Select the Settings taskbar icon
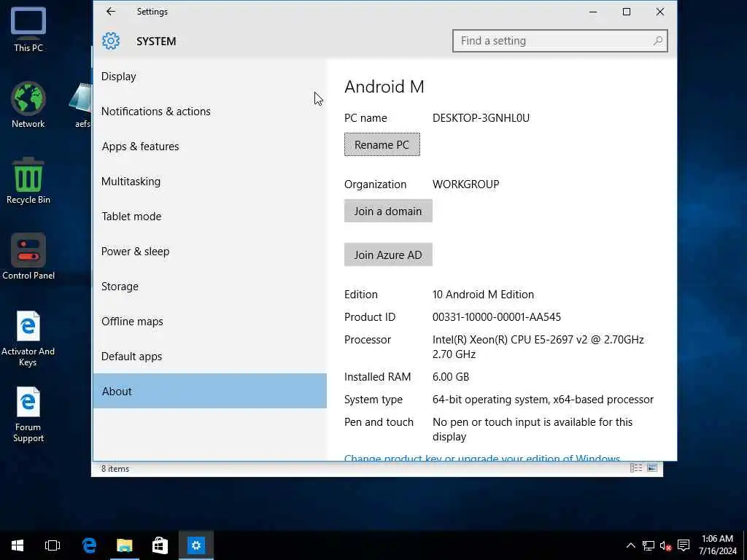Viewport: 747px width, 560px height. click(196, 545)
